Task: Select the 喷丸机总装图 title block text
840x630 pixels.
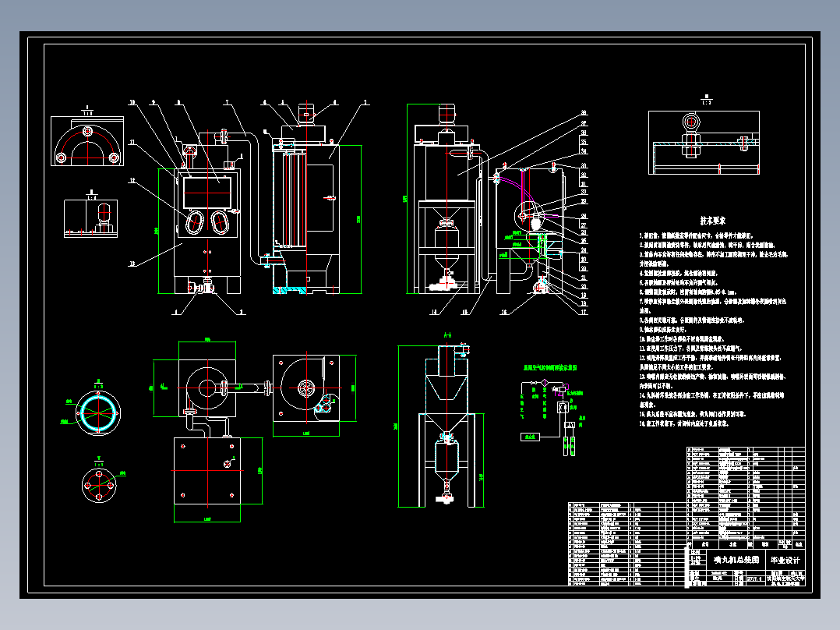Action: click(736, 560)
